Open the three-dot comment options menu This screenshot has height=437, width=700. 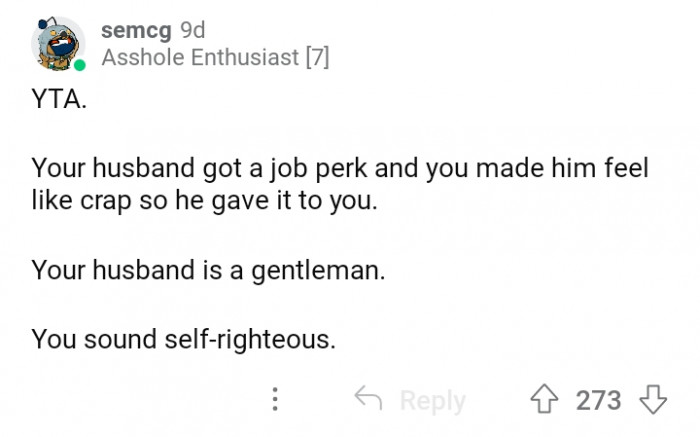[x=275, y=400]
